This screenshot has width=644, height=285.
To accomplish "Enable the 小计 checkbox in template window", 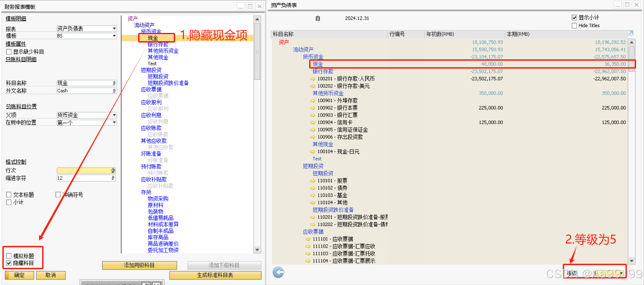I will pyautogui.click(x=9, y=202).
